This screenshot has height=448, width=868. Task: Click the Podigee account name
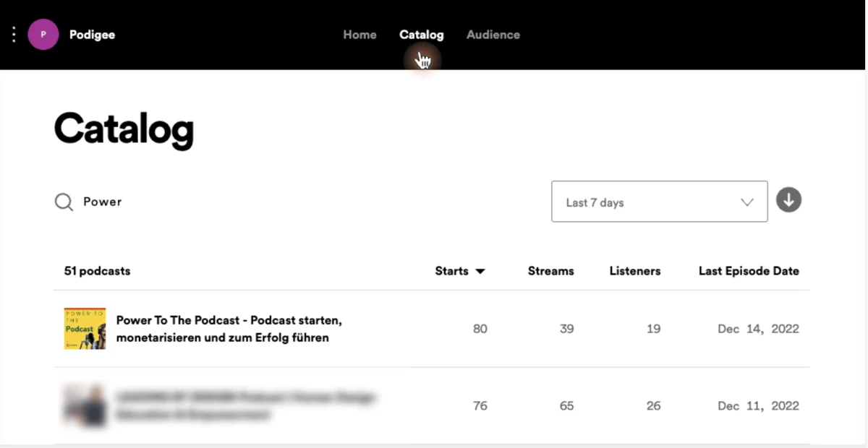[x=92, y=35]
